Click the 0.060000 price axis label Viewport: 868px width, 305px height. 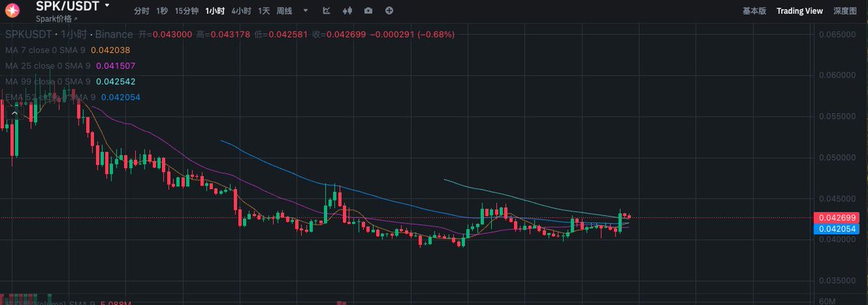[836, 75]
